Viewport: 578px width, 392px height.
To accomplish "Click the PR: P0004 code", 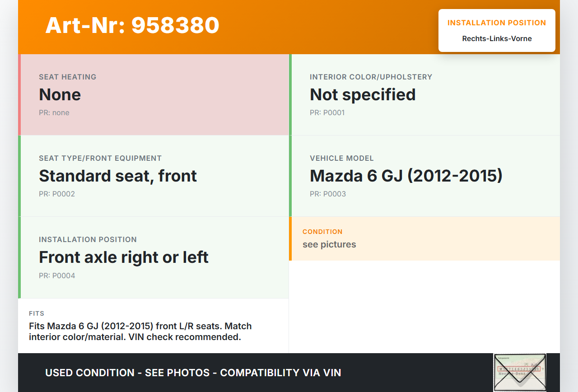I will point(57,275).
